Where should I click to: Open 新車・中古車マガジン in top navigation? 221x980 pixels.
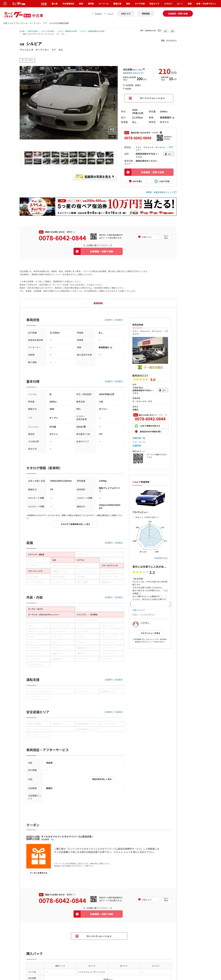pos(206,3)
